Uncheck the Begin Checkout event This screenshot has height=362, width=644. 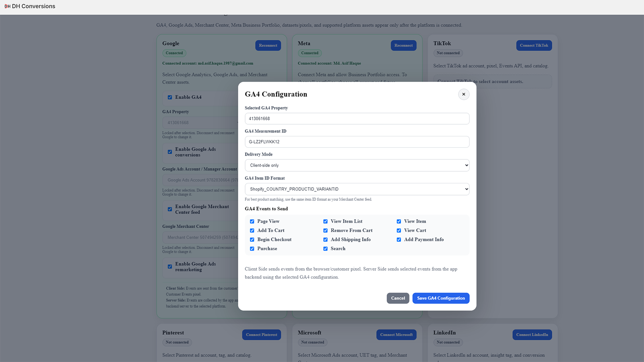(x=252, y=240)
